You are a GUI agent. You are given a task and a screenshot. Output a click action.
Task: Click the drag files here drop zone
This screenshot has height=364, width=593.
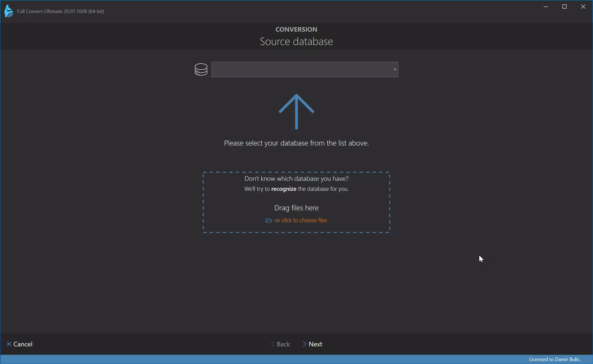[296, 207]
